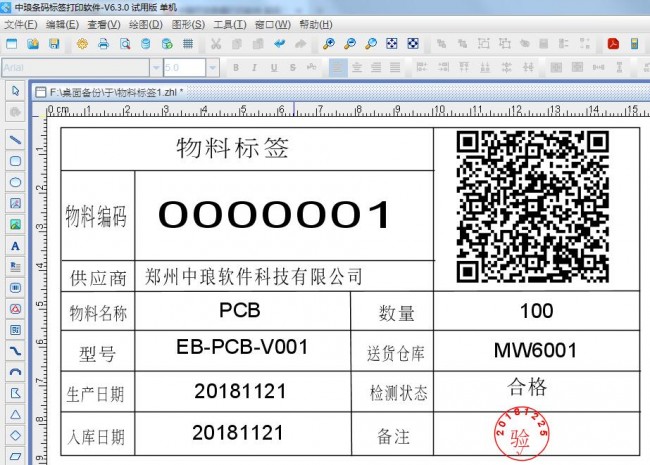650x465 pixels.
Task: Click the Print icon
Action: 104,44
